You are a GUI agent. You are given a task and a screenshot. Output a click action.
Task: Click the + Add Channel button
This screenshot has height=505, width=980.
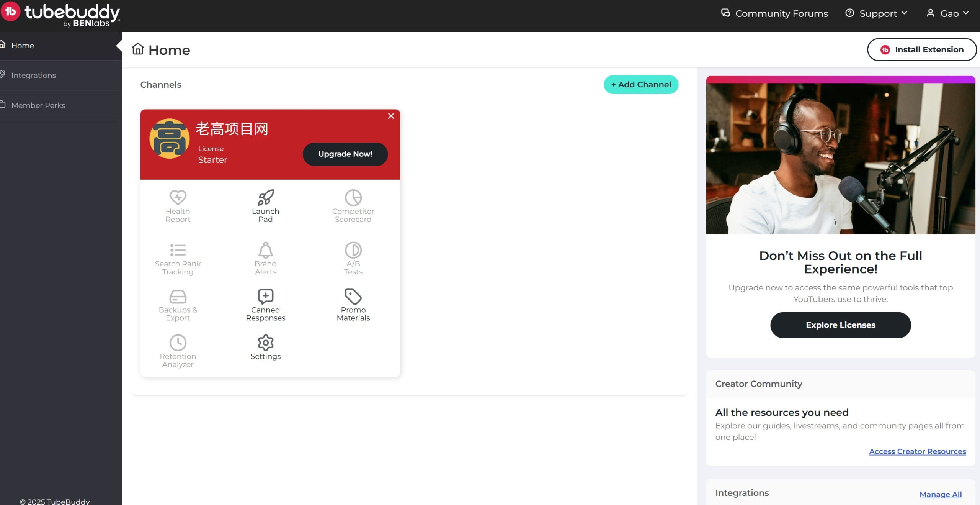(641, 85)
